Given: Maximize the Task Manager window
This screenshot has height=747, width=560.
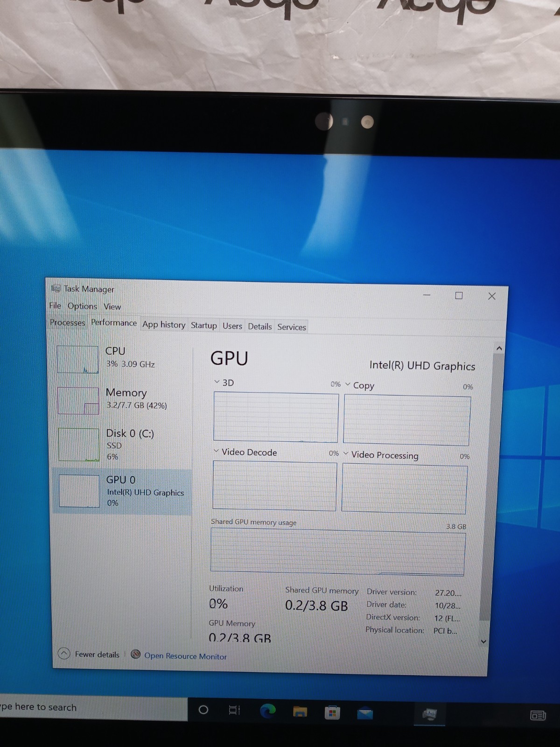Looking at the screenshot, I should [459, 296].
